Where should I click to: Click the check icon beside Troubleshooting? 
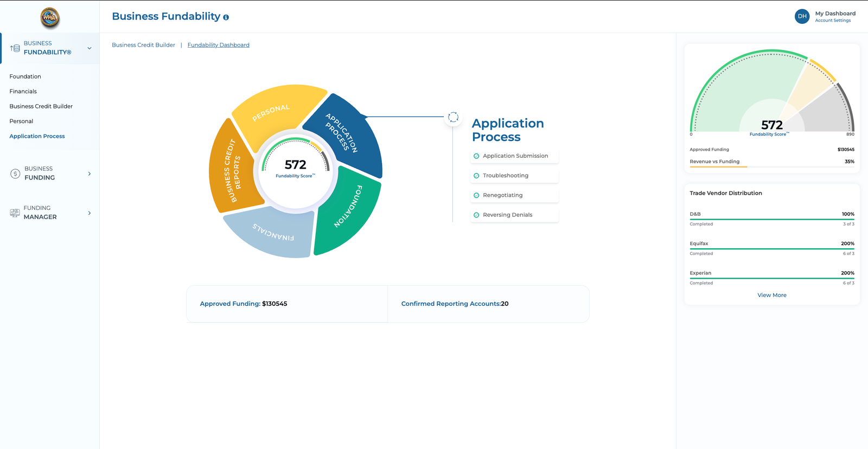point(476,176)
